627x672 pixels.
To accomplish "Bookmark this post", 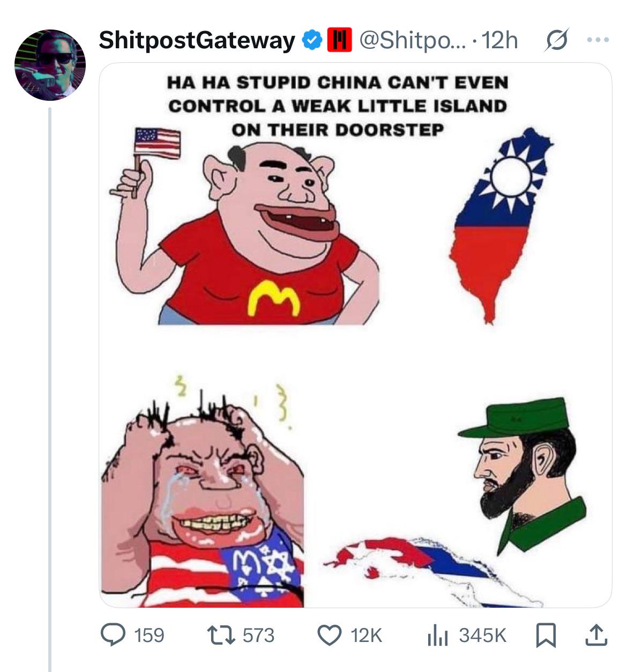I will pos(546,636).
